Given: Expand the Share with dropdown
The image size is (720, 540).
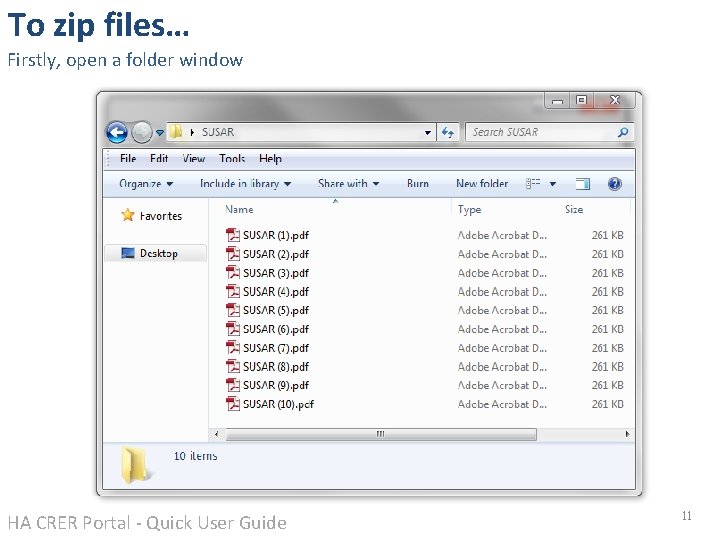Looking at the screenshot, I should coord(349,184).
